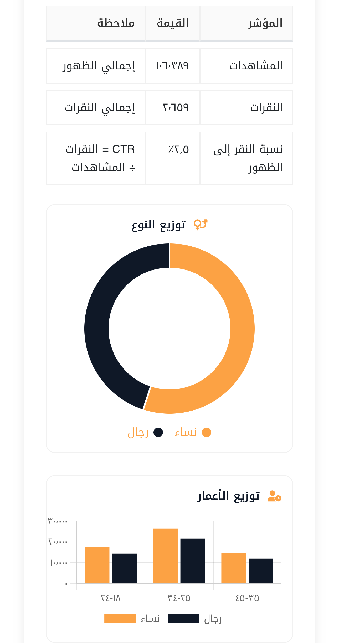This screenshot has width=339, height=644.
Task: Click the CTR formula note cell
Action: click(96, 158)
